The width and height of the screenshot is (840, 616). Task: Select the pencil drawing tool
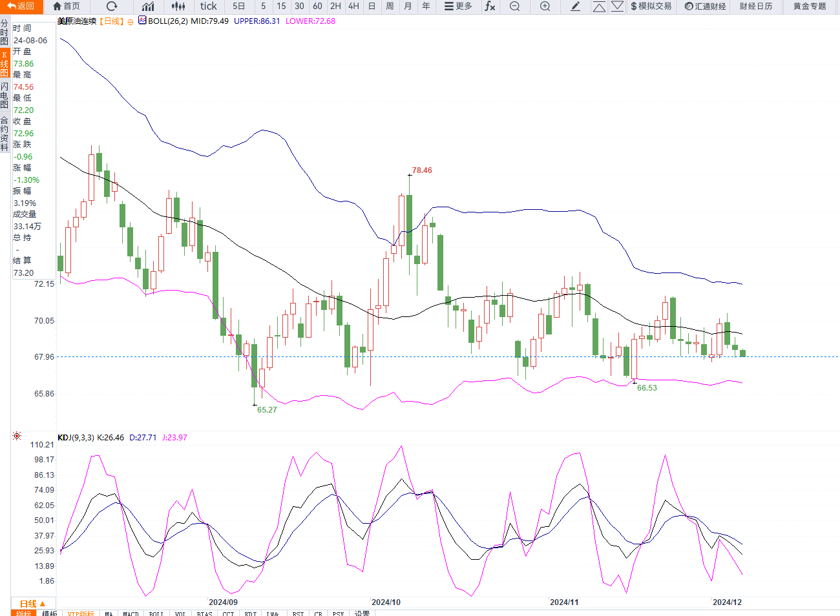pyautogui.click(x=575, y=6)
